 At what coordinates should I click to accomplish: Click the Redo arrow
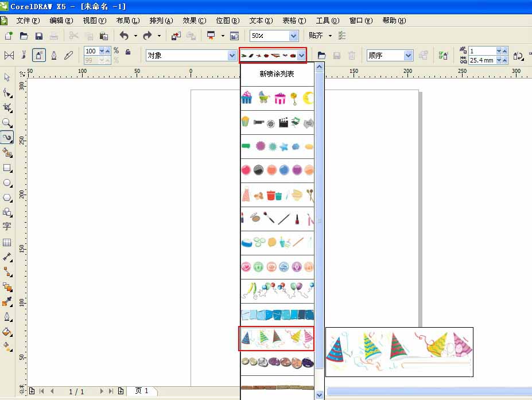(x=147, y=36)
